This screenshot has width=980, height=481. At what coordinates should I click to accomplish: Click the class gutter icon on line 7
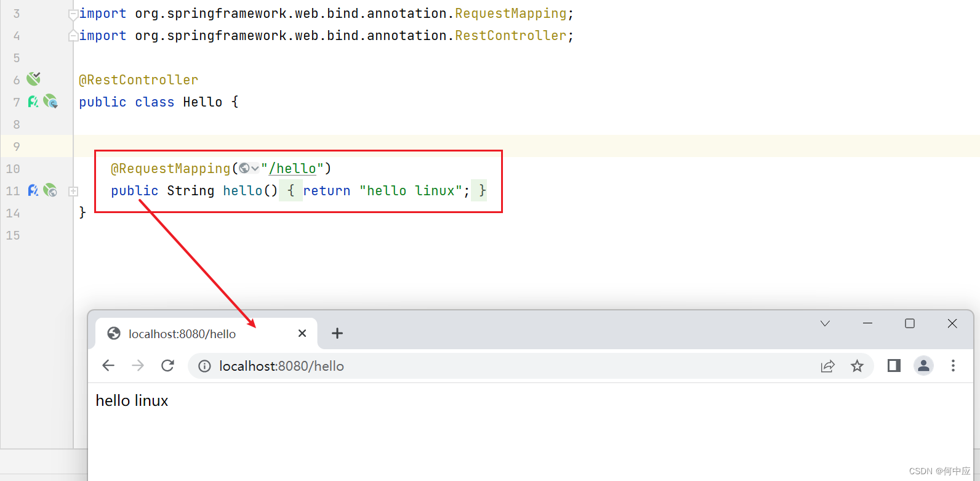pyautogui.click(x=33, y=102)
